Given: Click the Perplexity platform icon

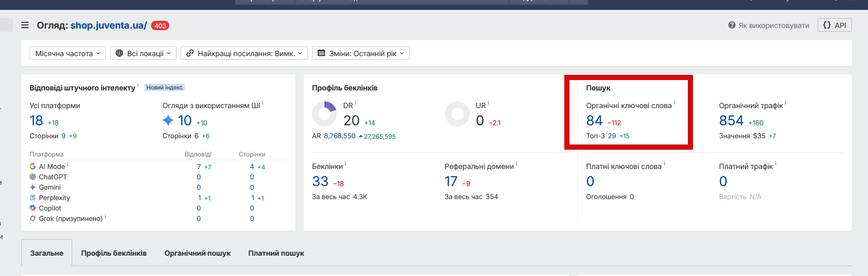Looking at the screenshot, I should [x=33, y=198].
